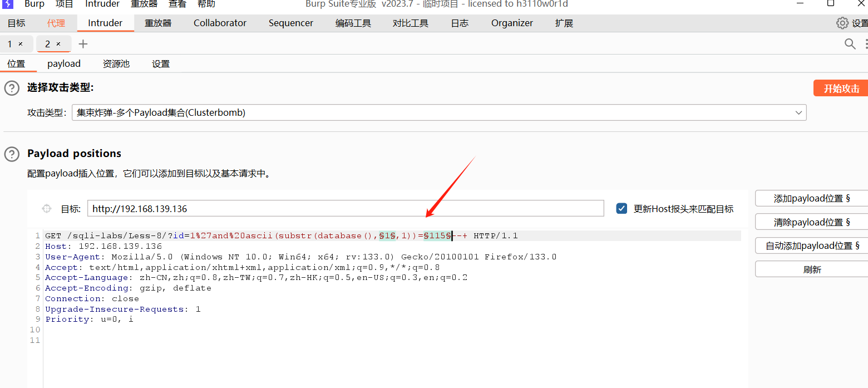
Task: Open the Collaborator tab
Action: coord(220,23)
